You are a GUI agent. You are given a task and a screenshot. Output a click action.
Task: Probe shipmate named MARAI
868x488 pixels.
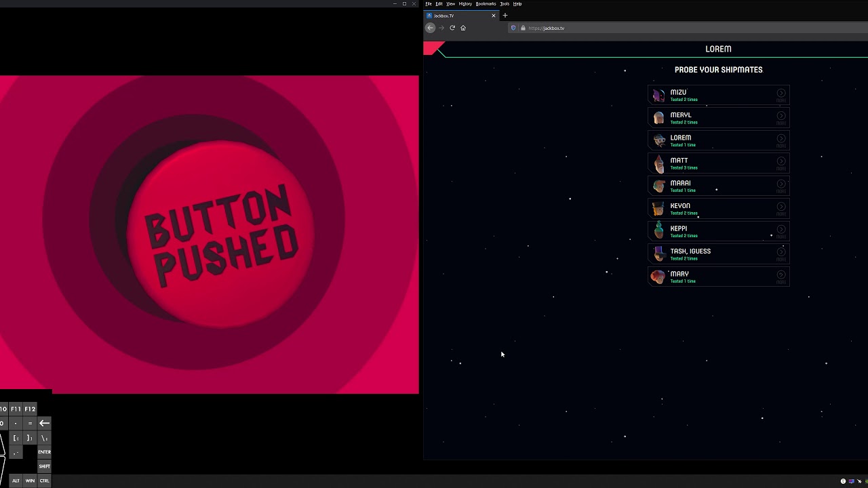[x=719, y=186]
